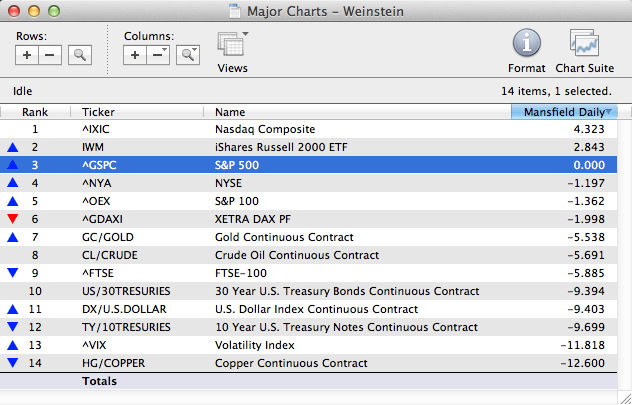Click the Rank column header

click(x=35, y=112)
